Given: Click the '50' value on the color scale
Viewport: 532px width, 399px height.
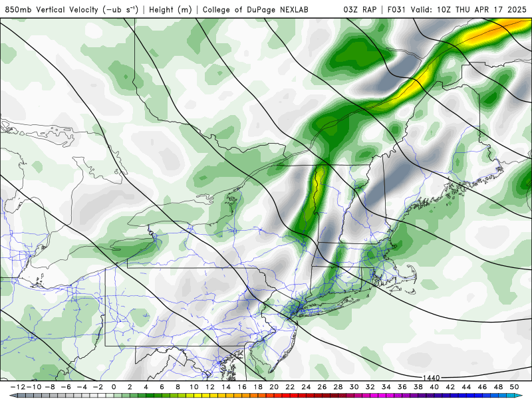Looking at the screenshot, I should (x=514, y=387).
